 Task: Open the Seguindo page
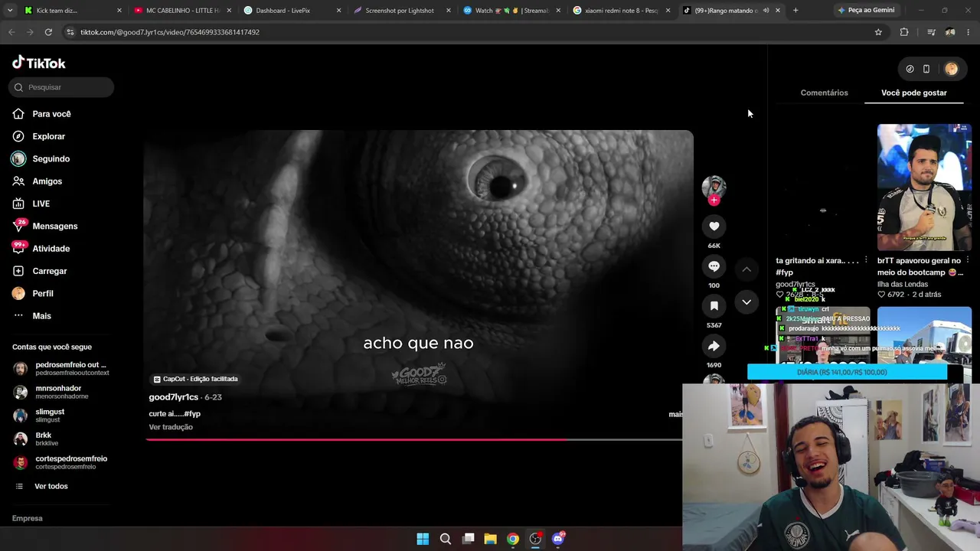tap(51, 158)
